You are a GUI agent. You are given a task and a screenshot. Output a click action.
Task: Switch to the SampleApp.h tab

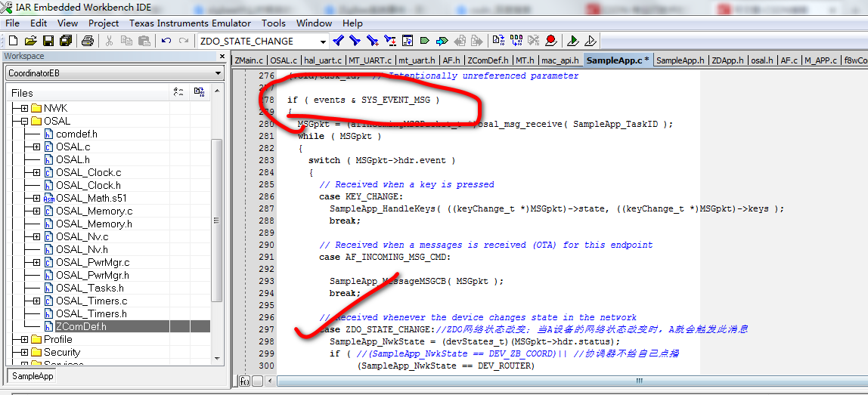pyautogui.click(x=680, y=60)
